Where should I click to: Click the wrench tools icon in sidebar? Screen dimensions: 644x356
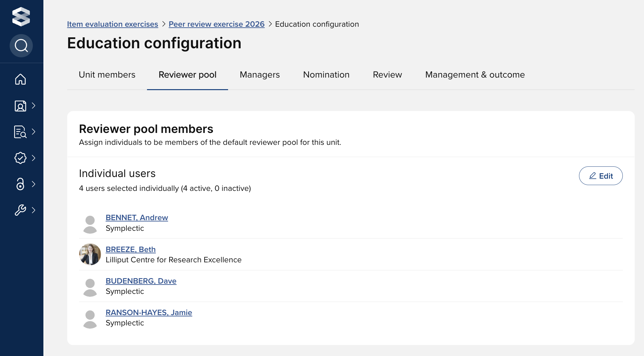pos(20,210)
